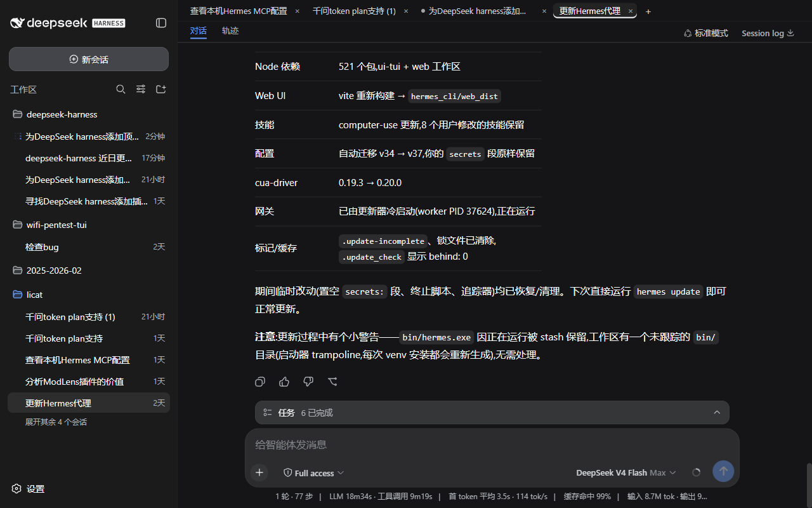
Task: Open sidebar conversation 更新Hermes代理
Action: (89, 403)
